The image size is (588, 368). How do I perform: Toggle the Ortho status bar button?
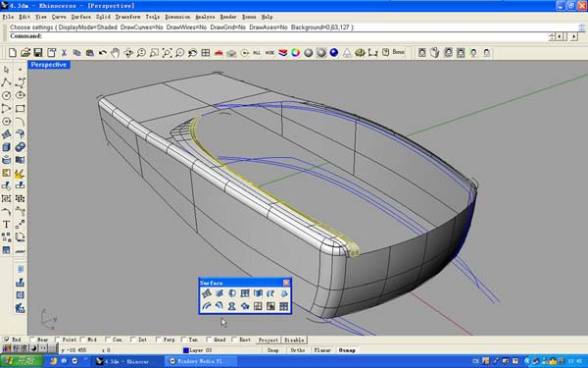[298, 350]
